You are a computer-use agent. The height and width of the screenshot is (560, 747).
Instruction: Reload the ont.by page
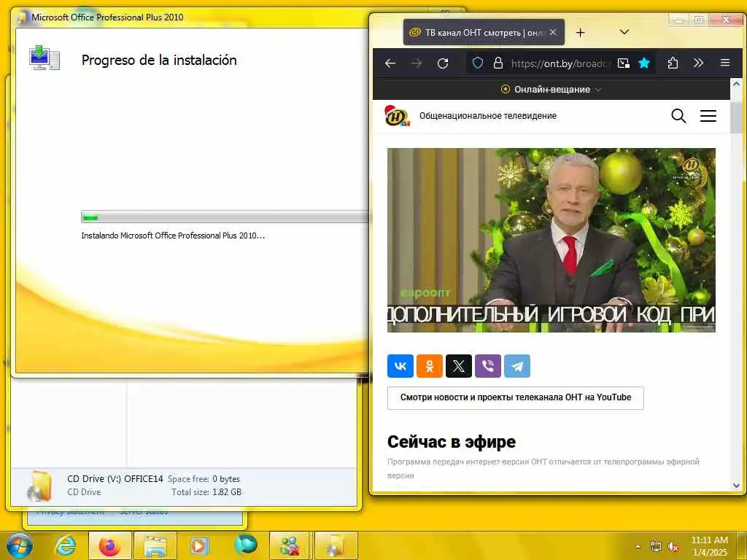[443, 63]
